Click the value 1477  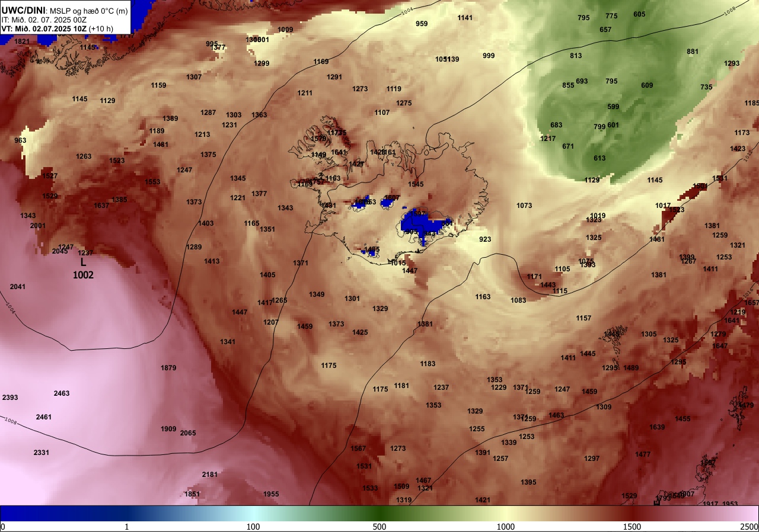pyautogui.click(x=643, y=454)
